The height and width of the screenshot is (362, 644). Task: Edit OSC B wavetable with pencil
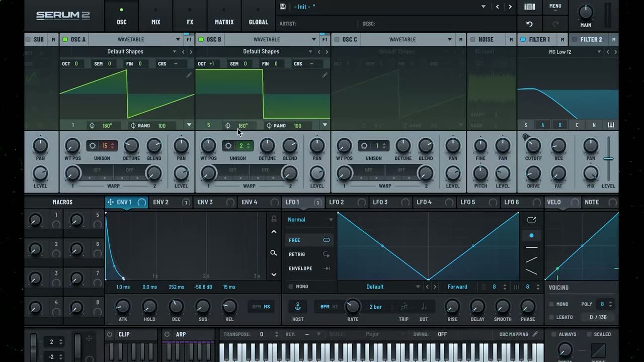coord(325,75)
